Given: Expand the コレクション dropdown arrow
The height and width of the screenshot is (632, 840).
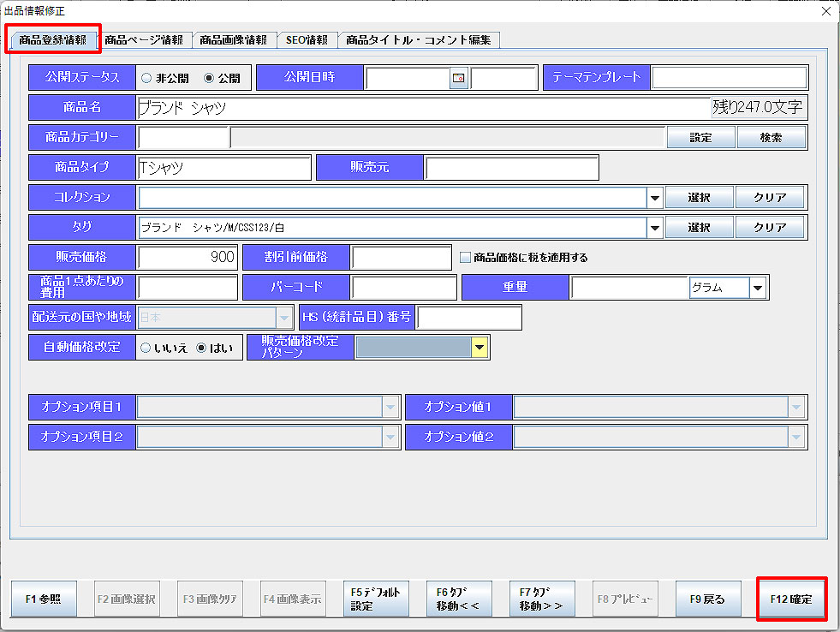Looking at the screenshot, I should [x=655, y=198].
